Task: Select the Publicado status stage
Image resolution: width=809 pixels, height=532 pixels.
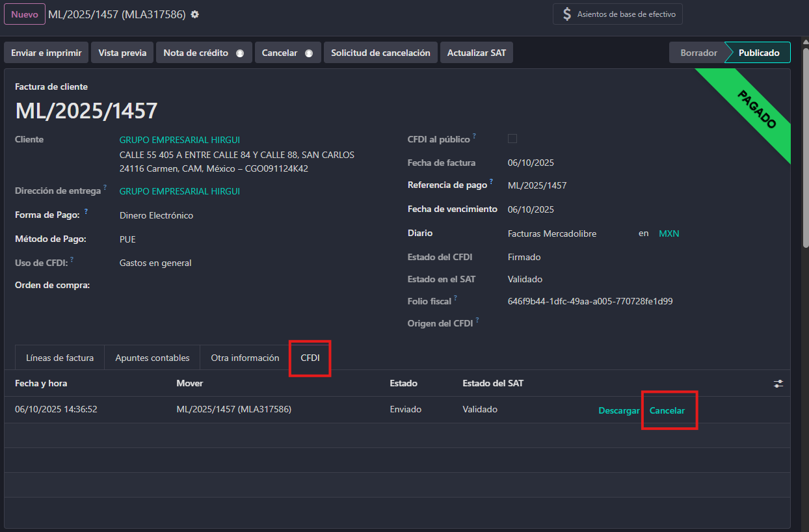Action: coord(758,53)
